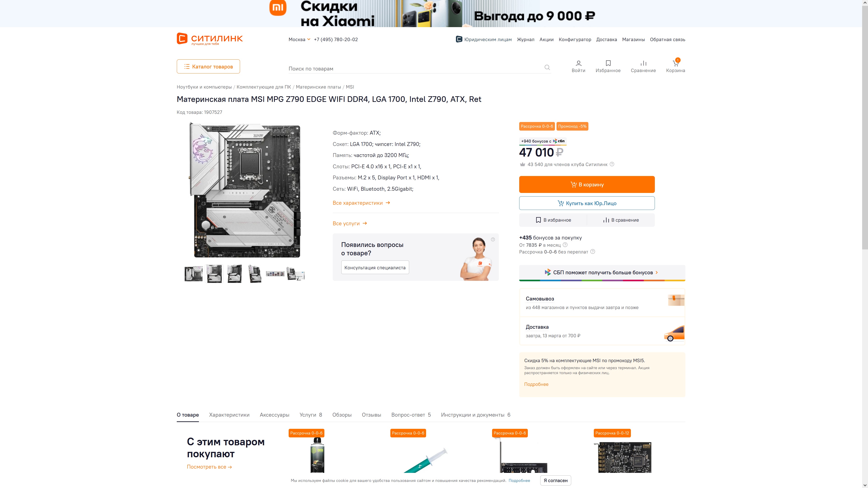Expand СБП поможет получить больше бонусов
The height and width of the screenshot is (488, 868).
pos(602,272)
